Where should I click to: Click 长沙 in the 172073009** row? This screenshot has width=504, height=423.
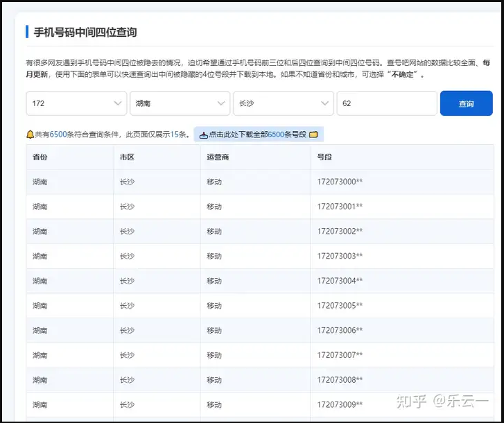tap(127, 405)
